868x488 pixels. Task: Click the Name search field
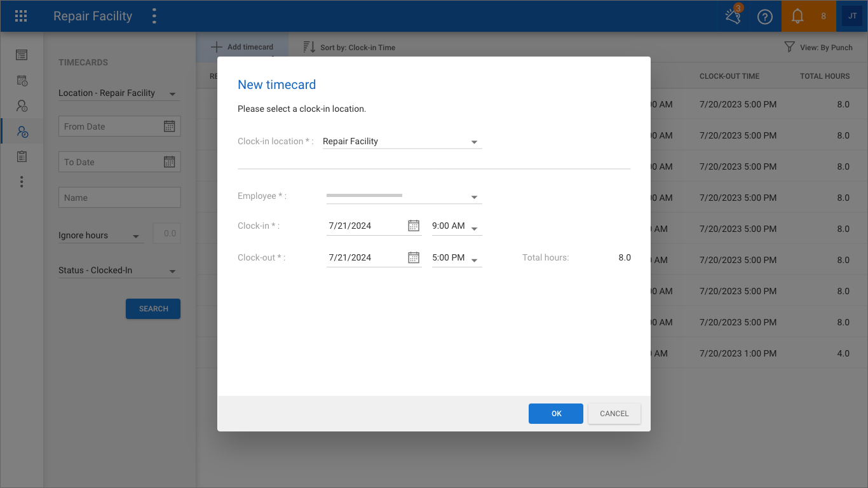click(x=119, y=198)
